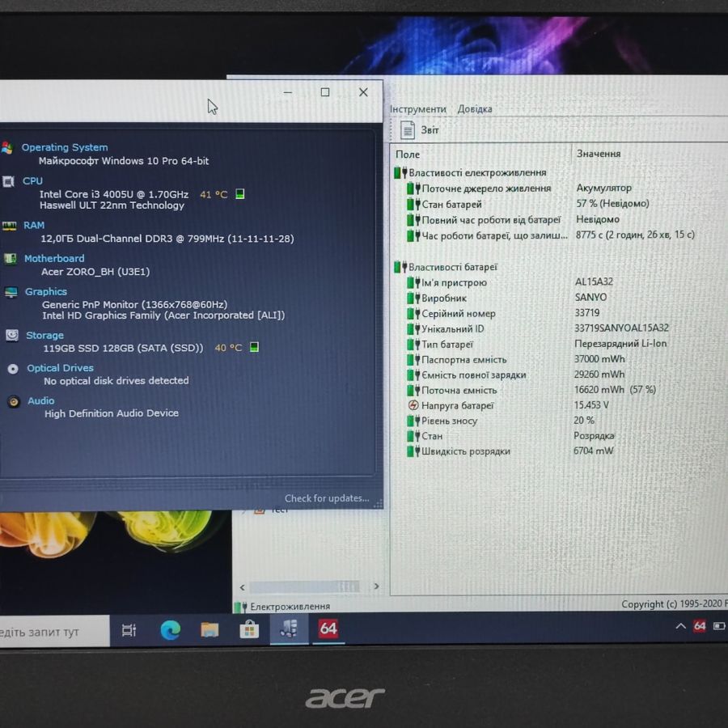Launch Microsoft Edge from the taskbar

coord(171,630)
